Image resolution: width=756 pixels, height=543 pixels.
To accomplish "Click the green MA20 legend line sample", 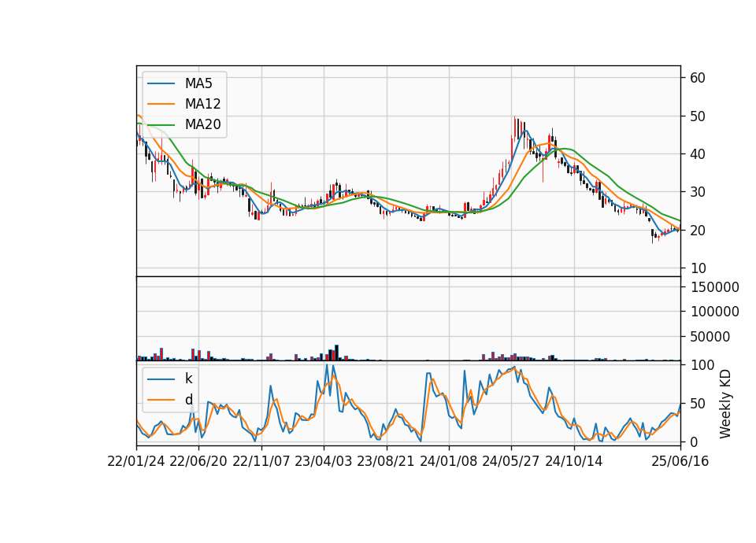I will (x=161, y=125).
